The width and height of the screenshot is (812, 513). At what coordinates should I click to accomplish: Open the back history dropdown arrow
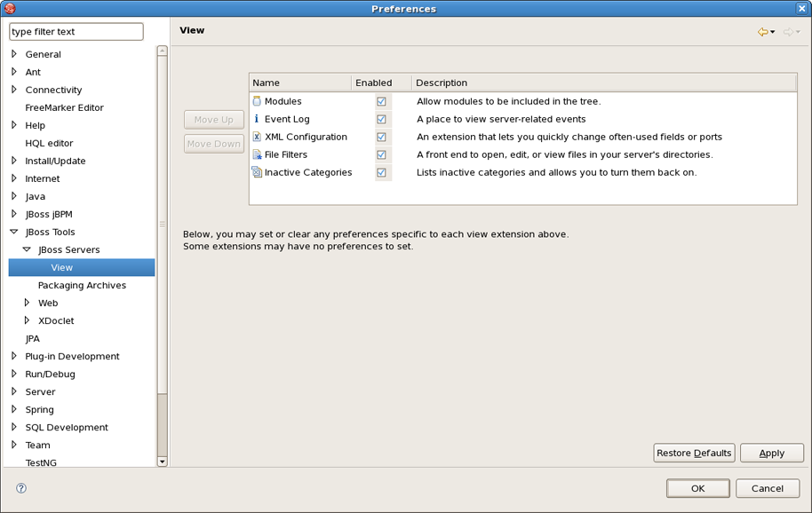click(773, 32)
